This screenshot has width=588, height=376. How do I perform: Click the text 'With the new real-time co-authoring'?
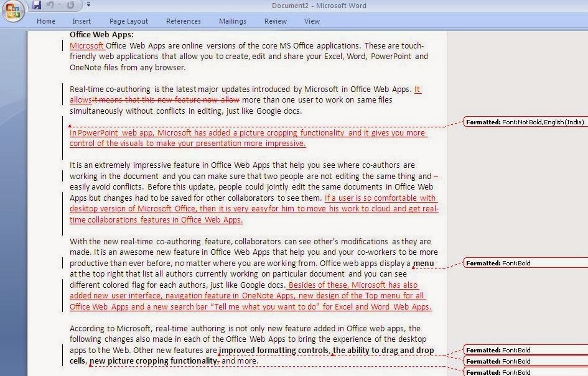point(136,242)
